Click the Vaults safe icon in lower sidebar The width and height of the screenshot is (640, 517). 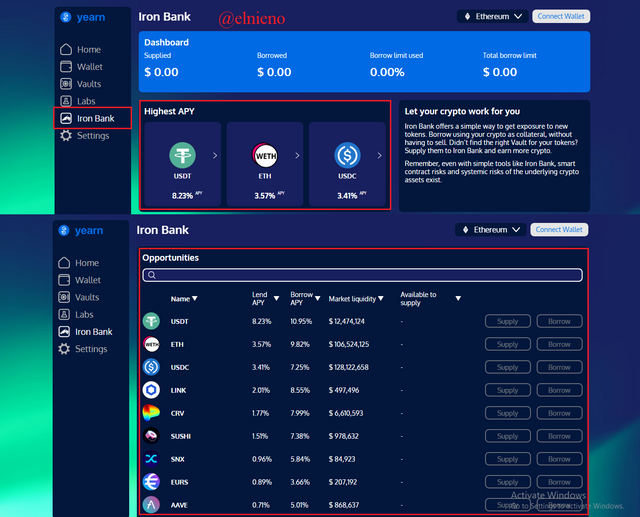(x=64, y=297)
